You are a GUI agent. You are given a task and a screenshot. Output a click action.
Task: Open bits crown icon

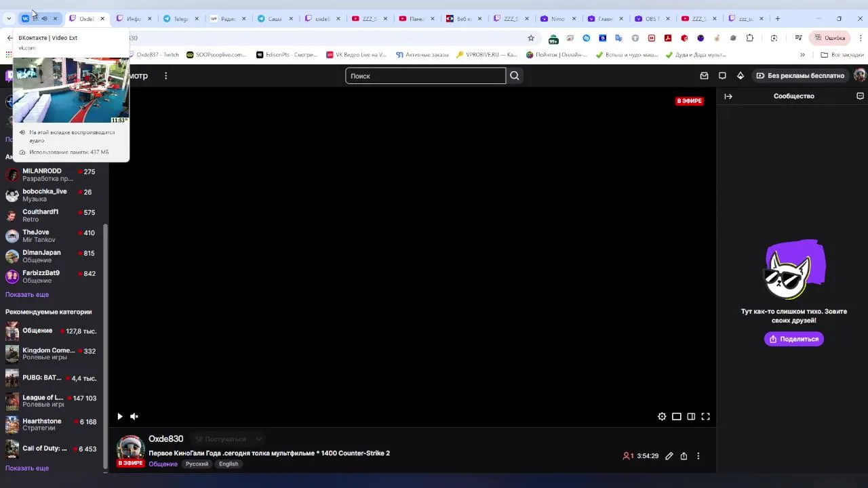pos(741,76)
